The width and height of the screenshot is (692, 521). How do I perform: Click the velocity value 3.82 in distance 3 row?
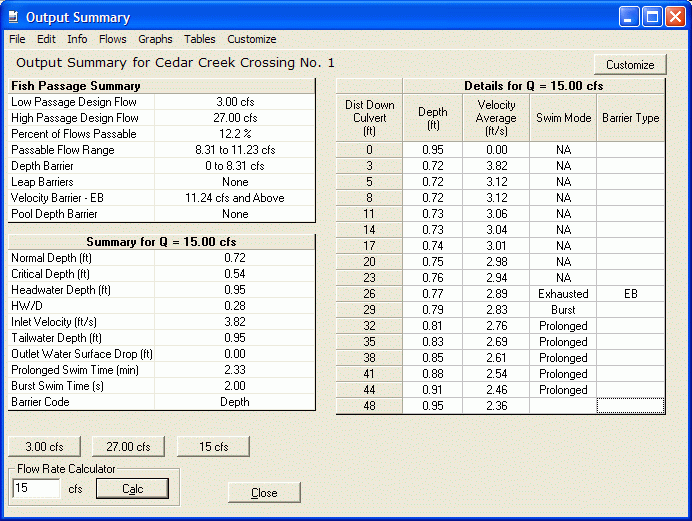[496, 166]
